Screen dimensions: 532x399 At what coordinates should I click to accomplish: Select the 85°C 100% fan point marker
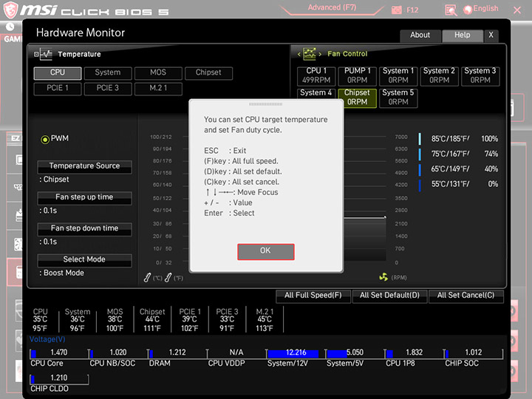420,139
